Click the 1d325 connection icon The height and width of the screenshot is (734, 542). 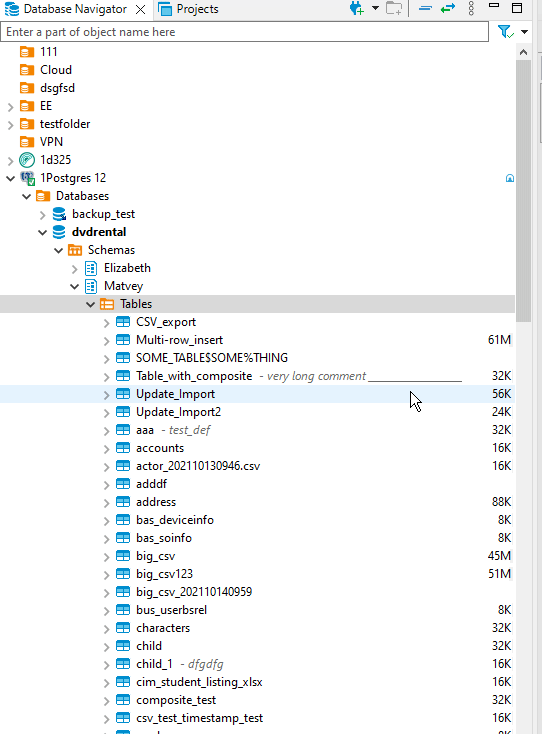[x=27, y=160]
